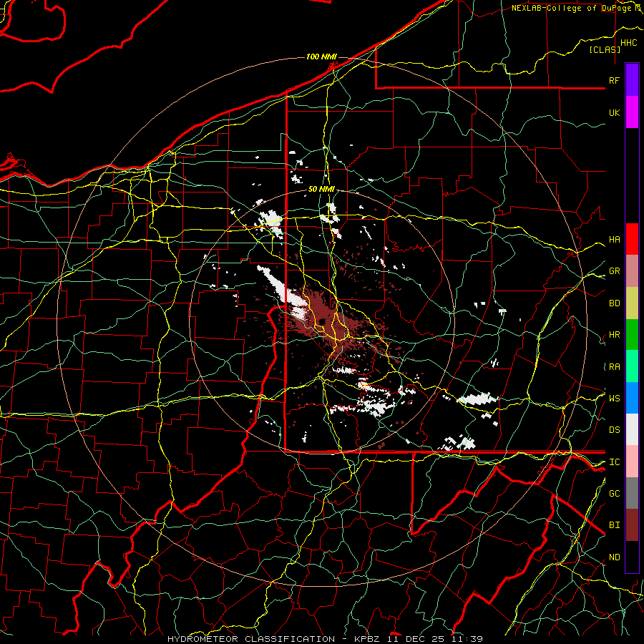Click the "UK" legend label
The width and height of the screenshot is (644, 644).
[x=614, y=112]
